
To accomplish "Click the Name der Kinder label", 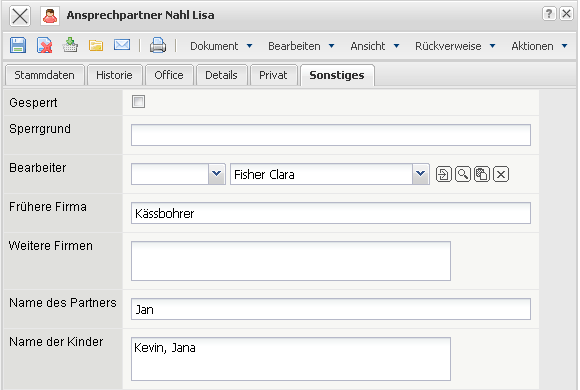I will pyautogui.click(x=56, y=342).
